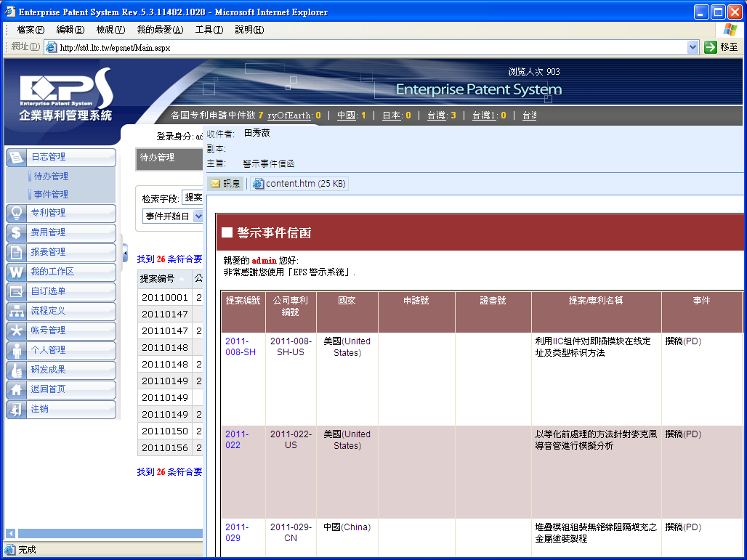The width and height of the screenshot is (747, 560).
Task: Click the 专利管理 lightbulb icon
Action: (x=16, y=213)
